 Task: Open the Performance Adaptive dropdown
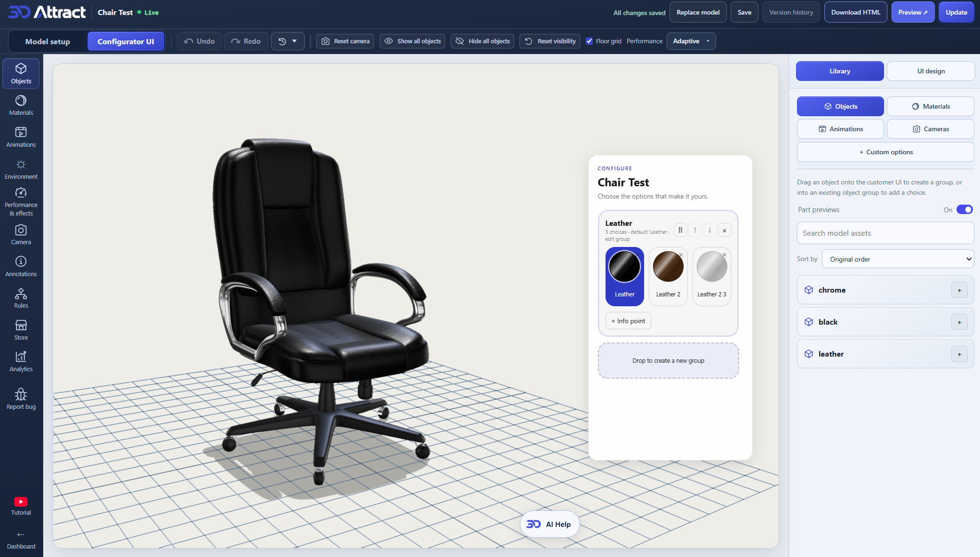tap(691, 41)
